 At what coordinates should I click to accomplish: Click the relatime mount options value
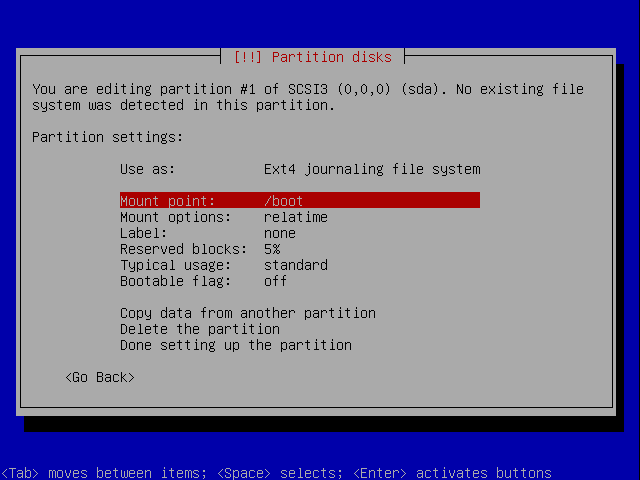click(x=296, y=217)
